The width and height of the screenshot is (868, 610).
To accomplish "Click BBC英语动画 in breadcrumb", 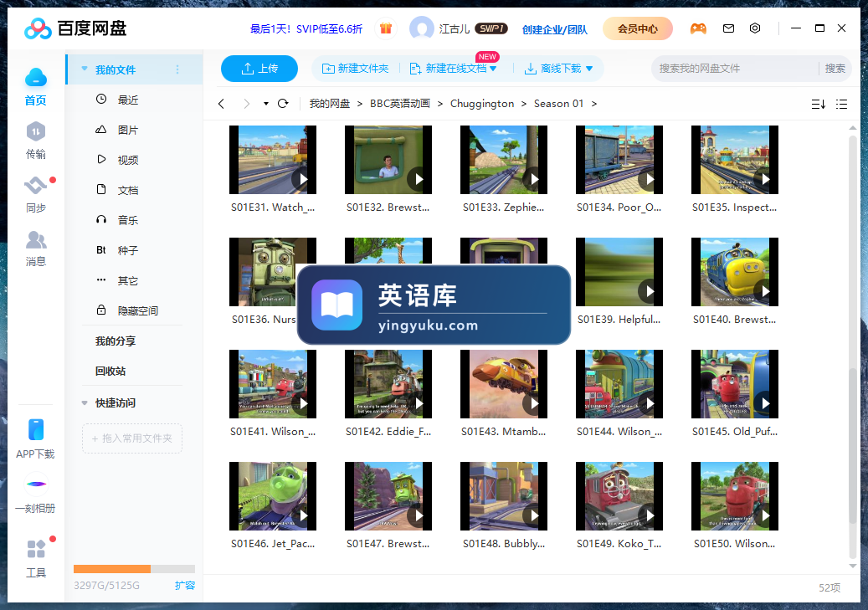I will (399, 104).
